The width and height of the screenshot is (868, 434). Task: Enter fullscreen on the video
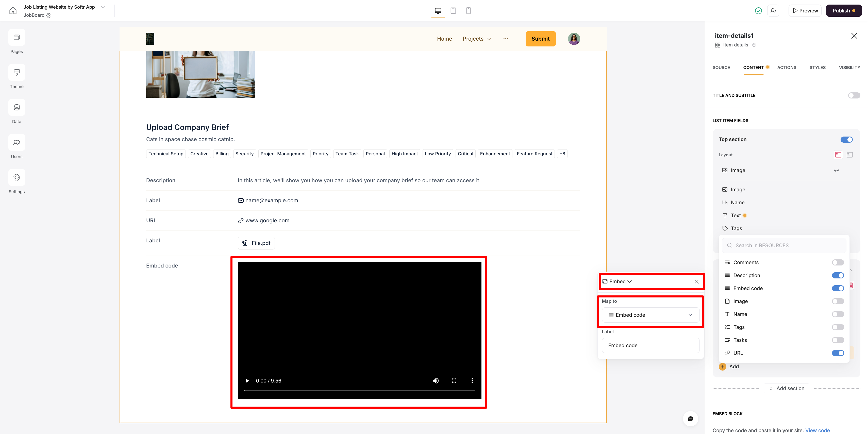pos(454,380)
